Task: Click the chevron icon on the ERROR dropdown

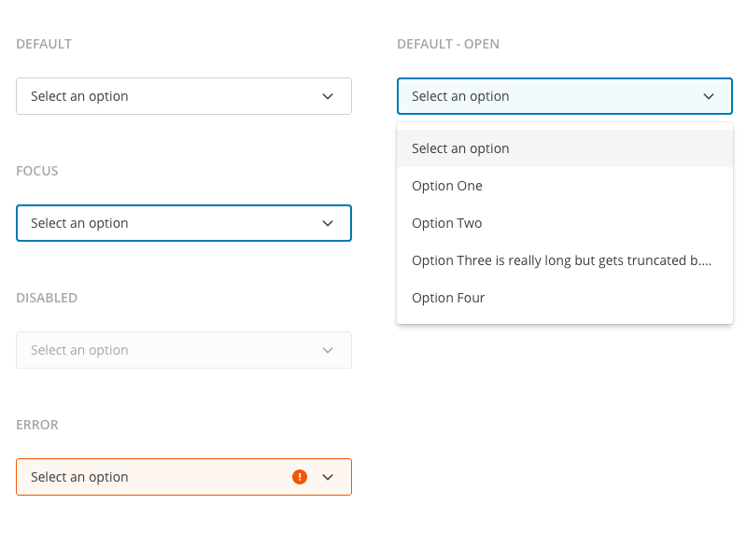Action: pyautogui.click(x=328, y=477)
